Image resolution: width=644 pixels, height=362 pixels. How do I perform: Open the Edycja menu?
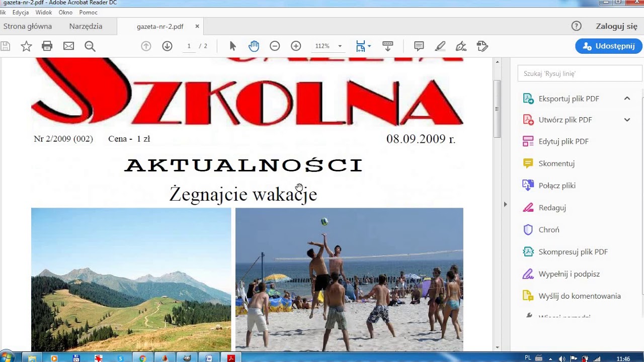tap(21, 12)
